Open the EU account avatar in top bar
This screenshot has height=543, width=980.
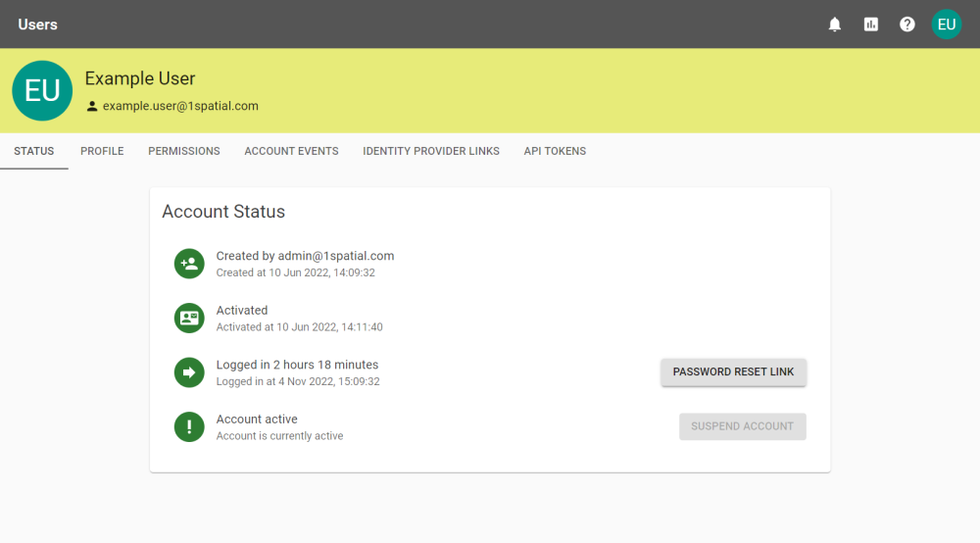[947, 25]
